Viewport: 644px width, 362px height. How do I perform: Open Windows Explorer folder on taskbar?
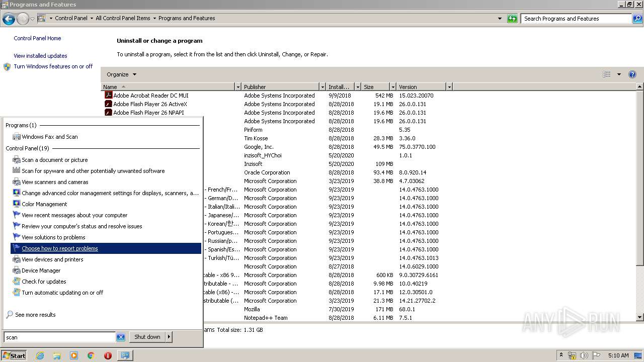(x=57, y=355)
